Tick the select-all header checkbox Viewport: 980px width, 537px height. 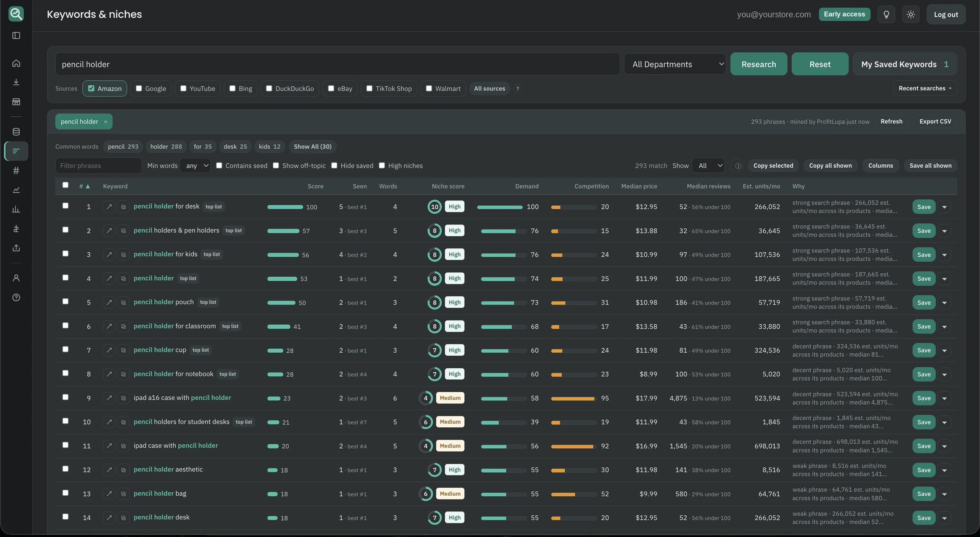tap(65, 185)
